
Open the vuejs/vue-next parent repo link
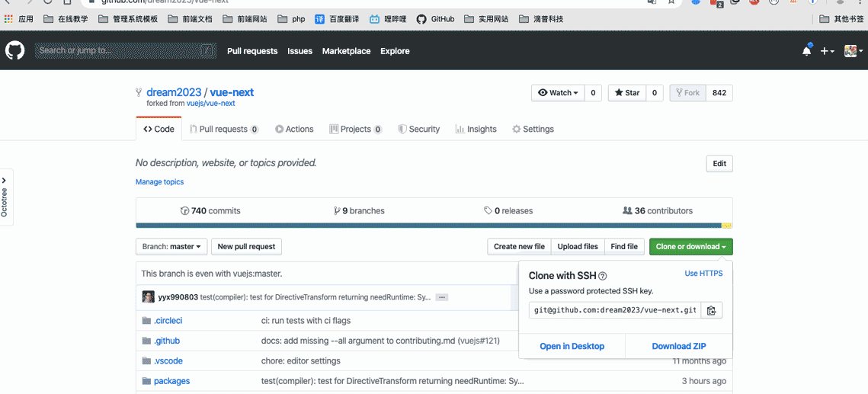point(211,104)
